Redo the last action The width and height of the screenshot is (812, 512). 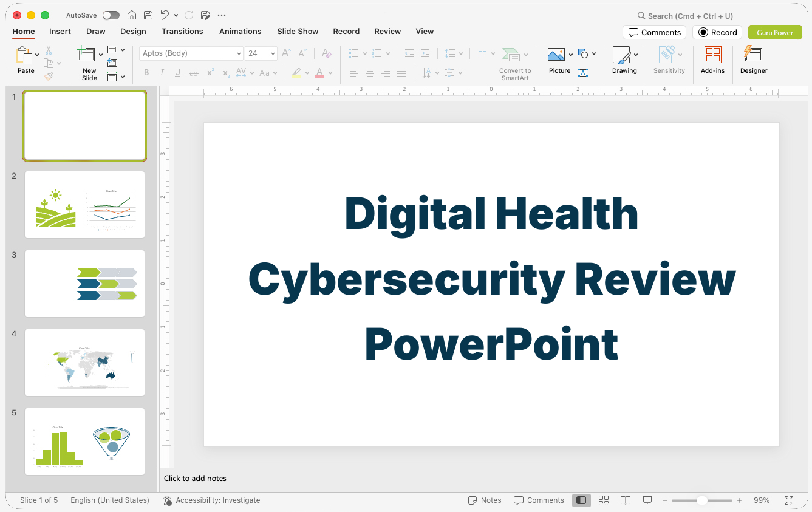pyautogui.click(x=189, y=15)
